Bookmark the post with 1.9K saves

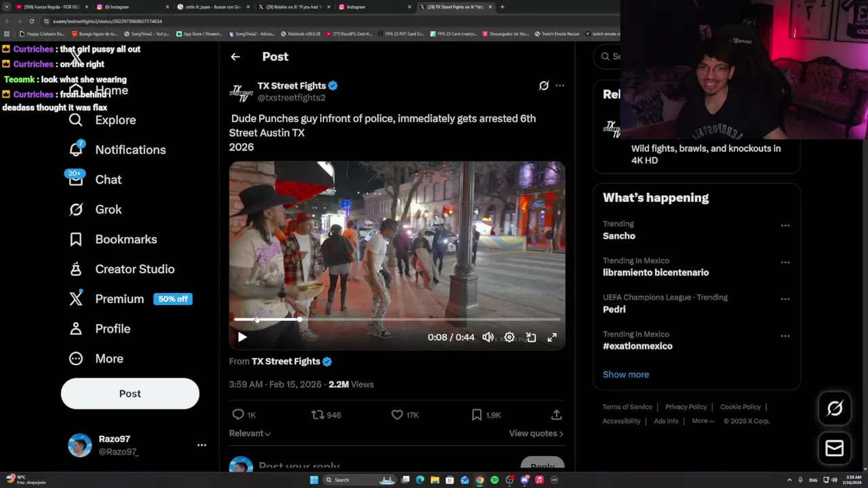pos(486,415)
